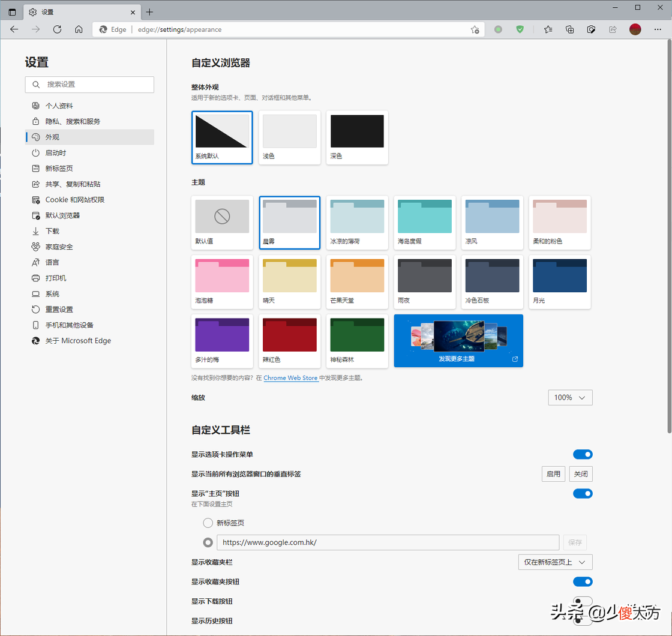
Task: Add page to favorites star icon
Action: 475,29
